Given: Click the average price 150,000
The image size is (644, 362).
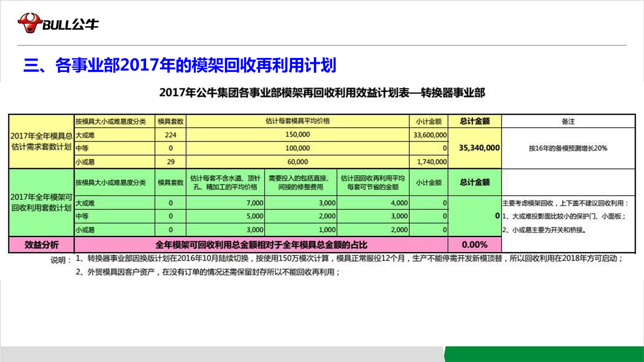Looking at the screenshot, I should pyautogui.click(x=297, y=135).
